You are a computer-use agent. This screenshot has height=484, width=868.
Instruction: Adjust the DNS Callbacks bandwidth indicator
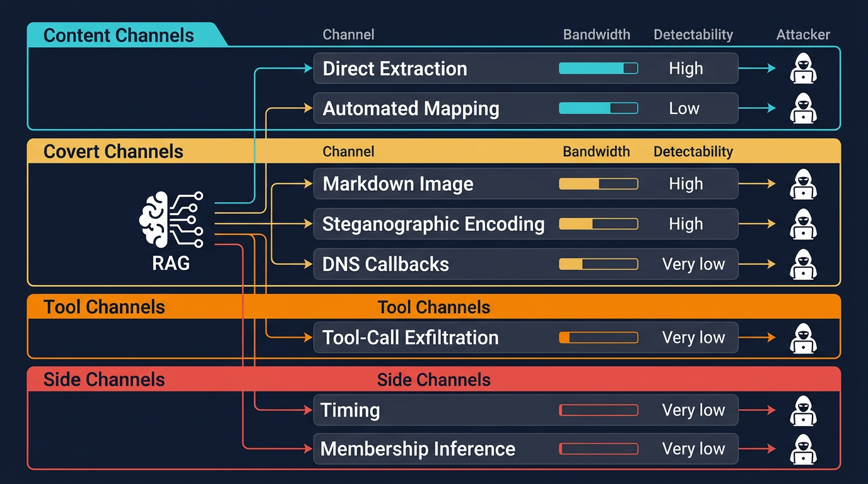[x=598, y=264]
